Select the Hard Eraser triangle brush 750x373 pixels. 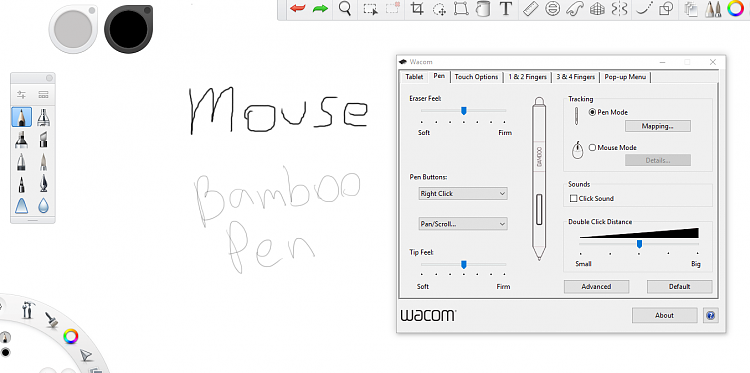pyautogui.click(x=22, y=206)
